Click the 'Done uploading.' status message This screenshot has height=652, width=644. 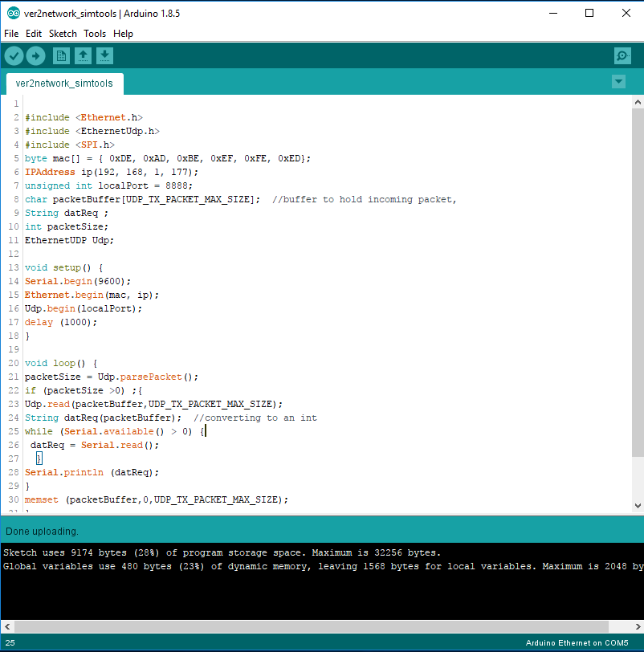point(42,532)
